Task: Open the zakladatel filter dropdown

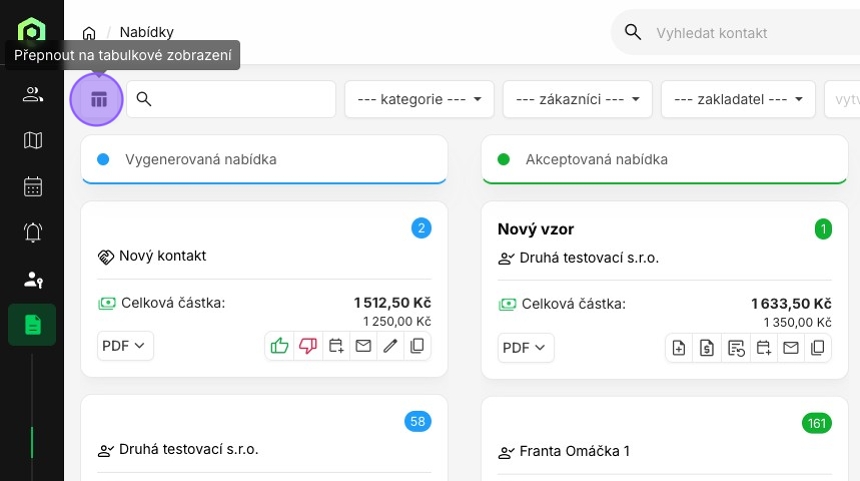Action: pyautogui.click(x=738, y=99)
